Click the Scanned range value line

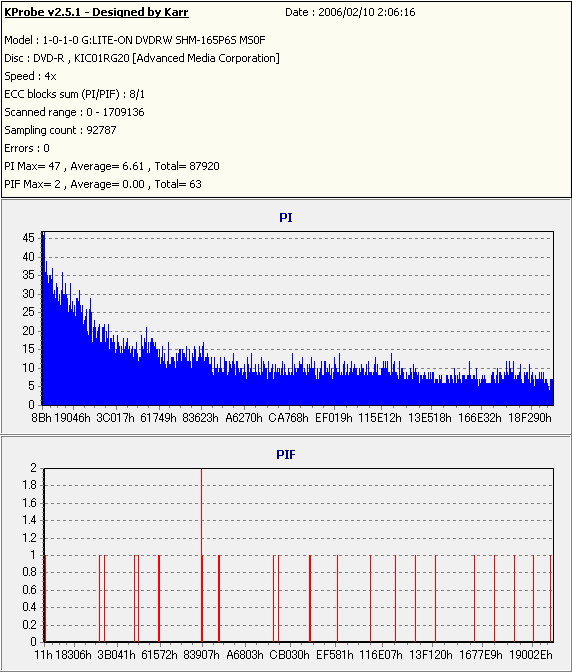[75, 112]
